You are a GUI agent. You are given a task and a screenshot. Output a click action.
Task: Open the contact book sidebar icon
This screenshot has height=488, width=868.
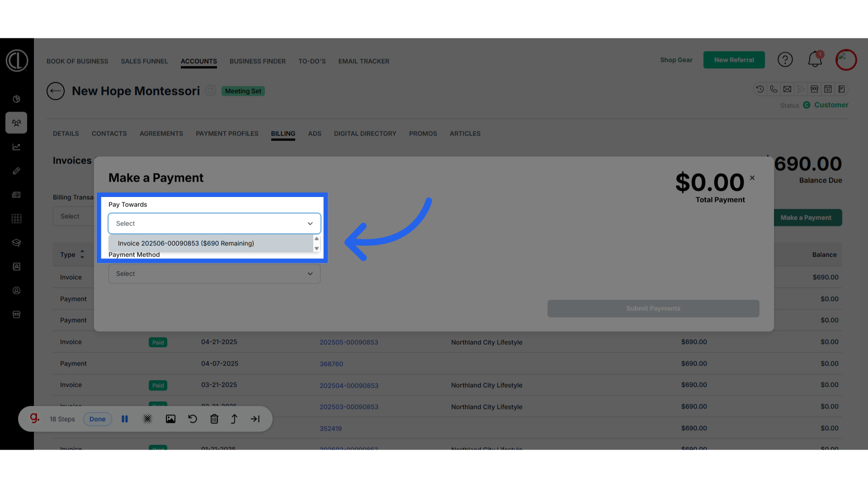(x=16, y=267)
